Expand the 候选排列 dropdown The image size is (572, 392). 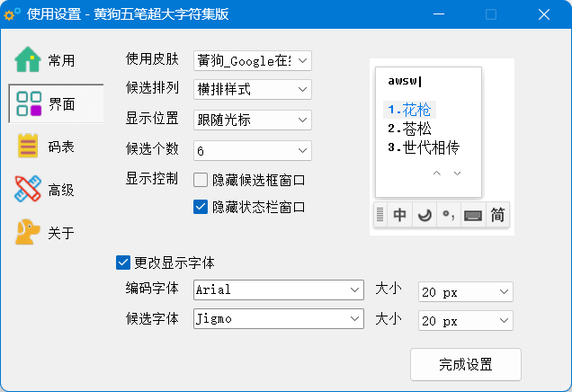point(252,89)
